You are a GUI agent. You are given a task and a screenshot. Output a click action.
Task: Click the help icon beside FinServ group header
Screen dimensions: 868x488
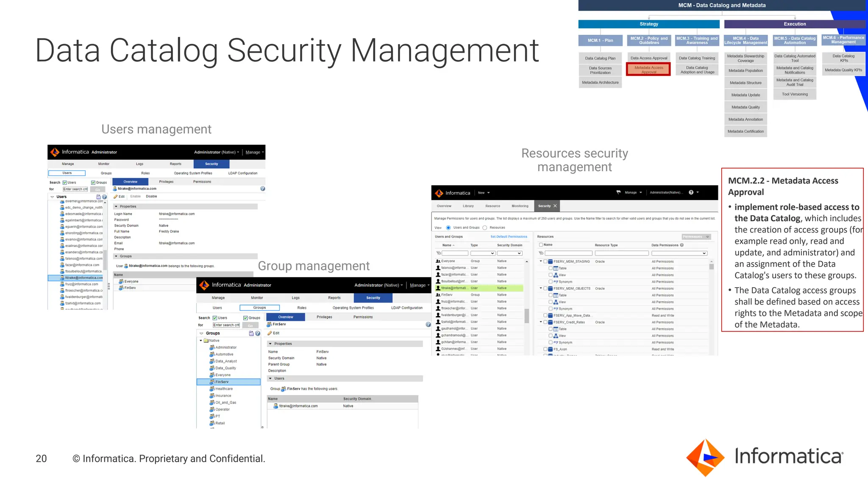[428, 324]
